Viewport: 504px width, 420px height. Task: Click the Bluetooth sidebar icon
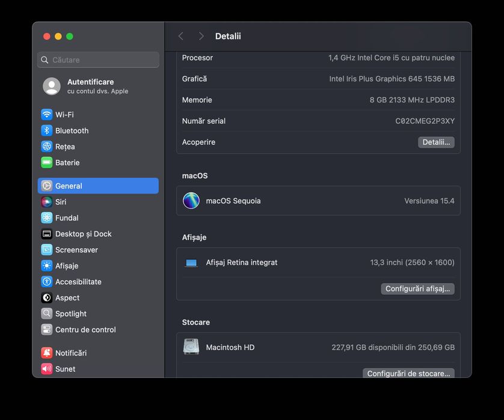(x=46, y=131)
